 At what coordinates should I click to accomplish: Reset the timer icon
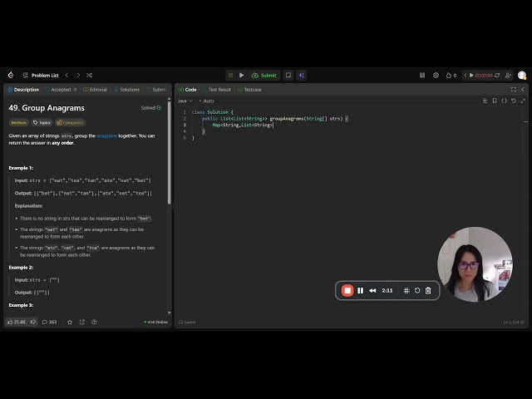[x=497, y=76]
